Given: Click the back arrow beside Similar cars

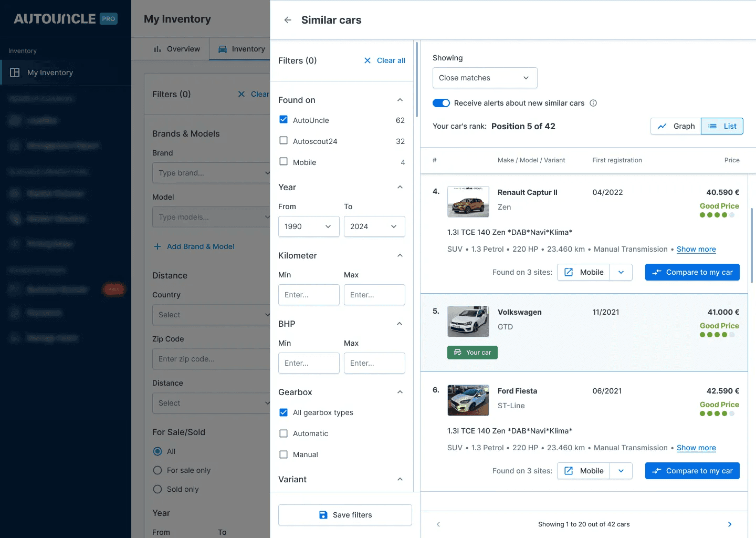Looking at the screenshot, I should (x=288, y=20).
